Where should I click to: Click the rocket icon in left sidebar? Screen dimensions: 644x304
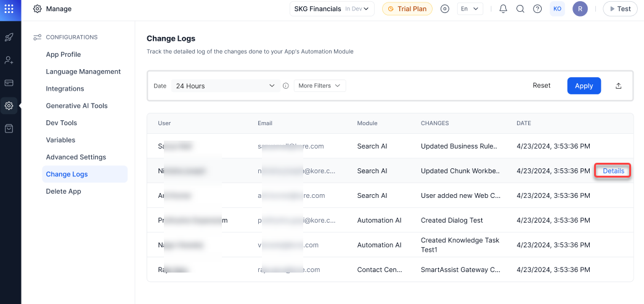pyautogui.click(x=9, y=38)
